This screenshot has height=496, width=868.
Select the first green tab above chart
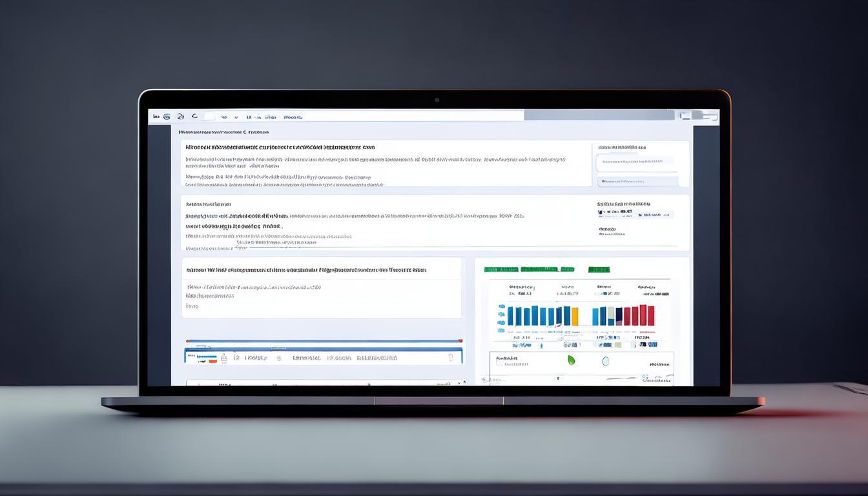point(501,269)
